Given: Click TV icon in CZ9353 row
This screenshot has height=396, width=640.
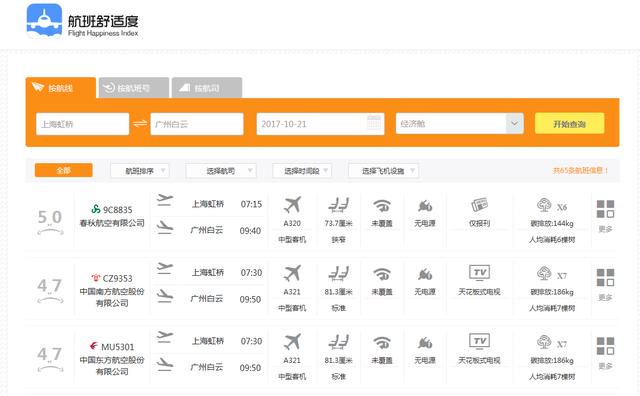Looking at the screenshot, I should pos(480,273).
